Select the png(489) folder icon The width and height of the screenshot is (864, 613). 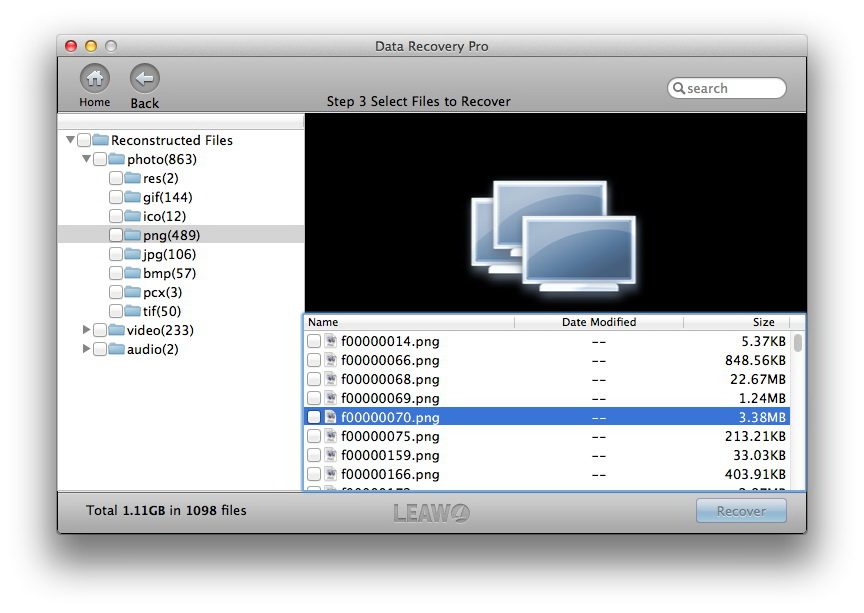pos(132,235)
